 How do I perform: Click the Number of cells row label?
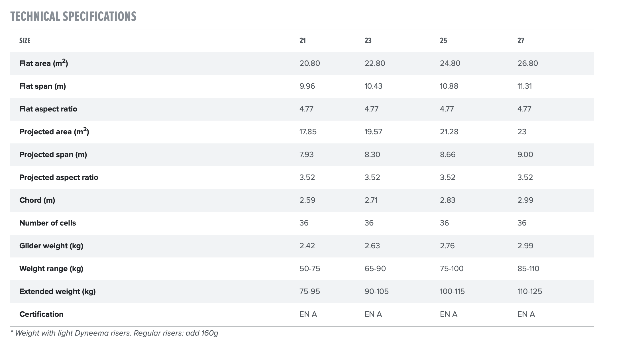point(48,223)
